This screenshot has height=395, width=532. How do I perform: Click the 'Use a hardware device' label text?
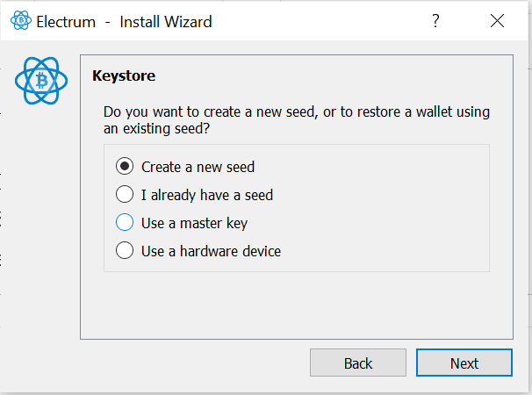pyautogui.click(x=211, y=251)
